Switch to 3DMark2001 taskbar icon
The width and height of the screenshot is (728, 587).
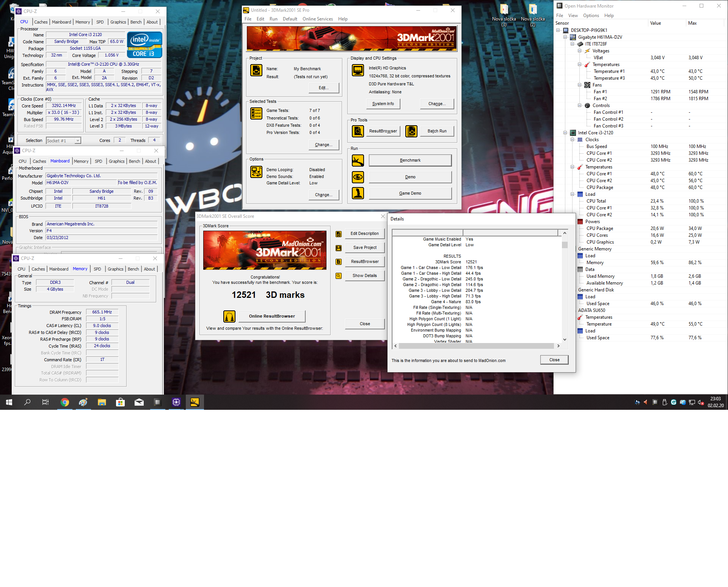[195, 402]
